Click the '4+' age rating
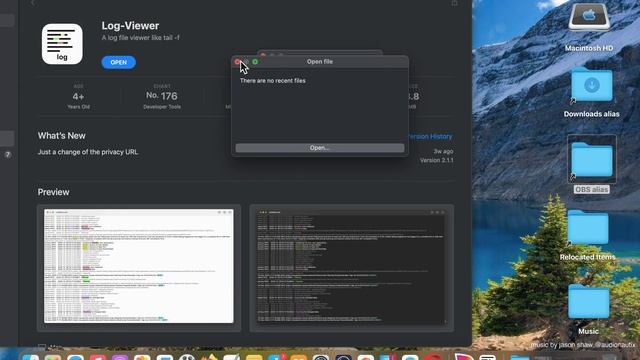The height and width of the screenshot is (360, 640). [x=78, y=97]
